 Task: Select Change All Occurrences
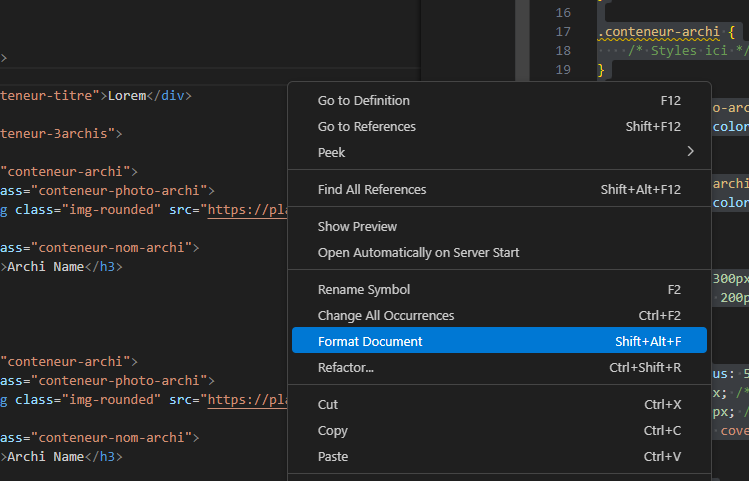(x=385, y=315)
